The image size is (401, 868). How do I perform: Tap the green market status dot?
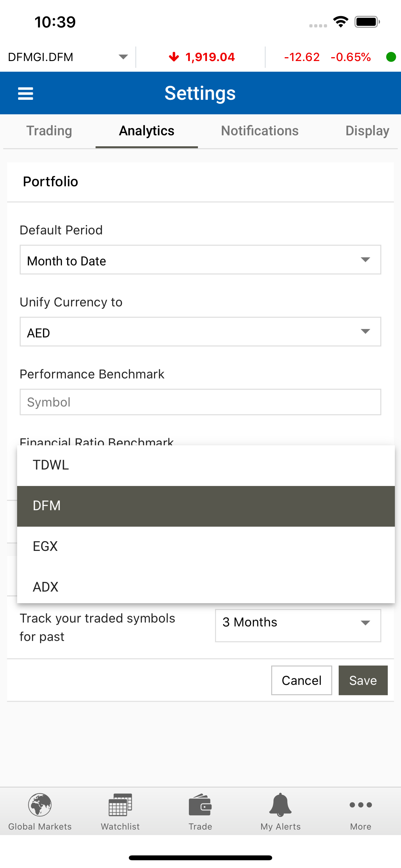(x=391, y=57)
